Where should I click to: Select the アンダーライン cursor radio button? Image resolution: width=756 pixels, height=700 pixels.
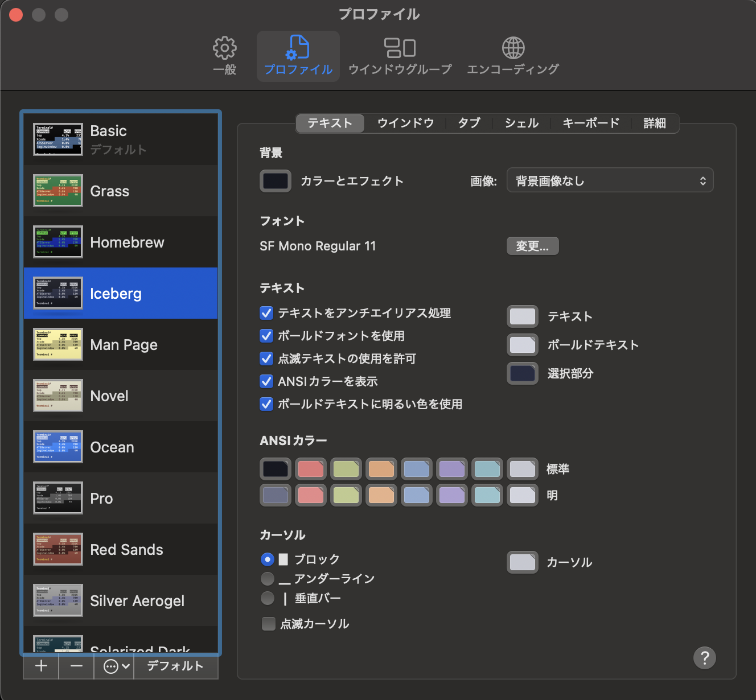pyautogui.click(x=268, y=579)
